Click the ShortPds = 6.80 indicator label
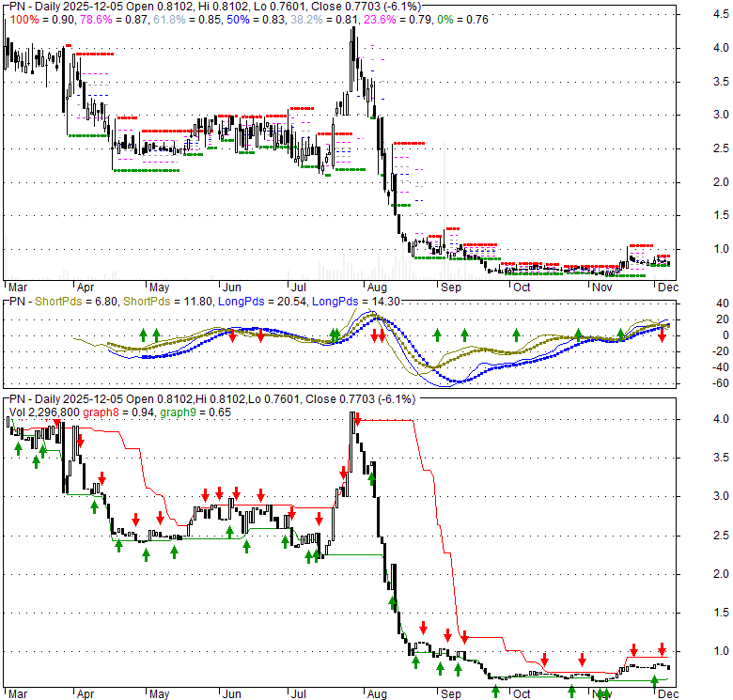 point(67,300)
